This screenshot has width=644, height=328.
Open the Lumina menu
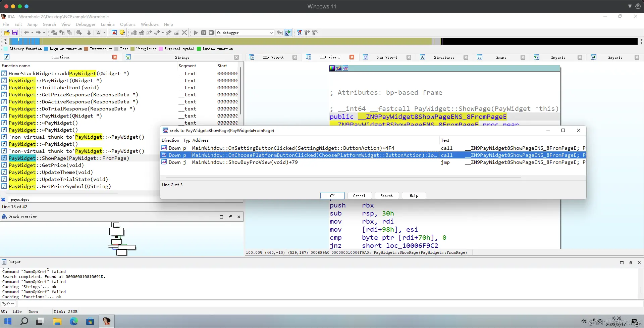[108, 25]
